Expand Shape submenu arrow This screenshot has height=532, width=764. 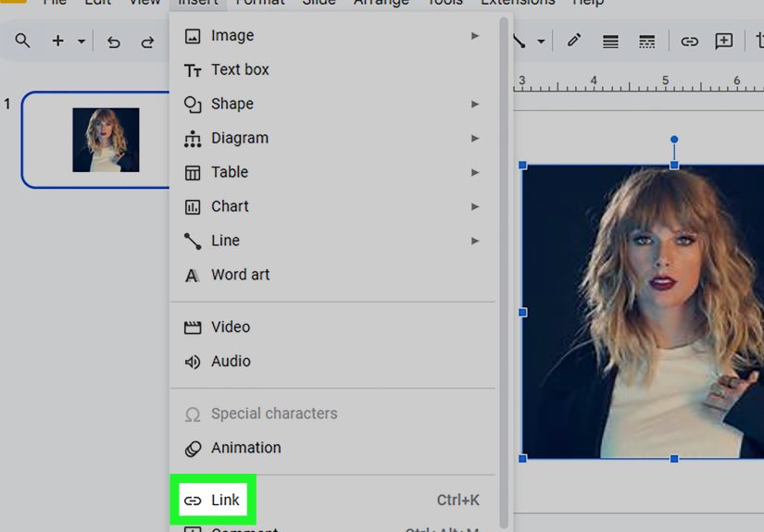point(474,104)
